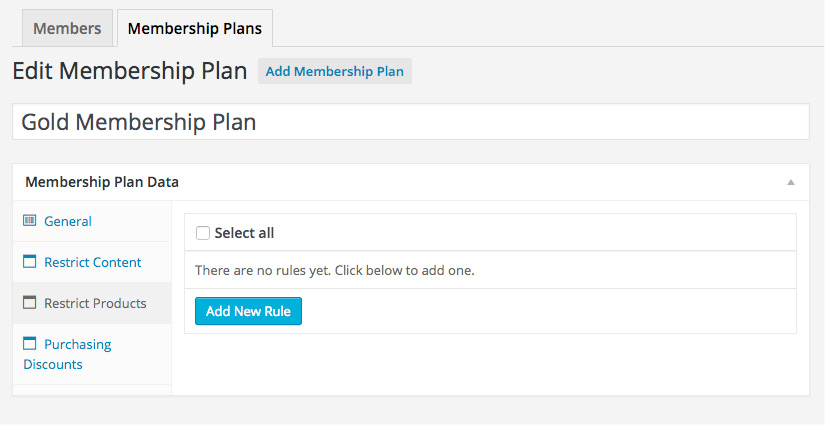Toggle the Select all checkbox
This screenshot has width=825, height=425.
203,233
